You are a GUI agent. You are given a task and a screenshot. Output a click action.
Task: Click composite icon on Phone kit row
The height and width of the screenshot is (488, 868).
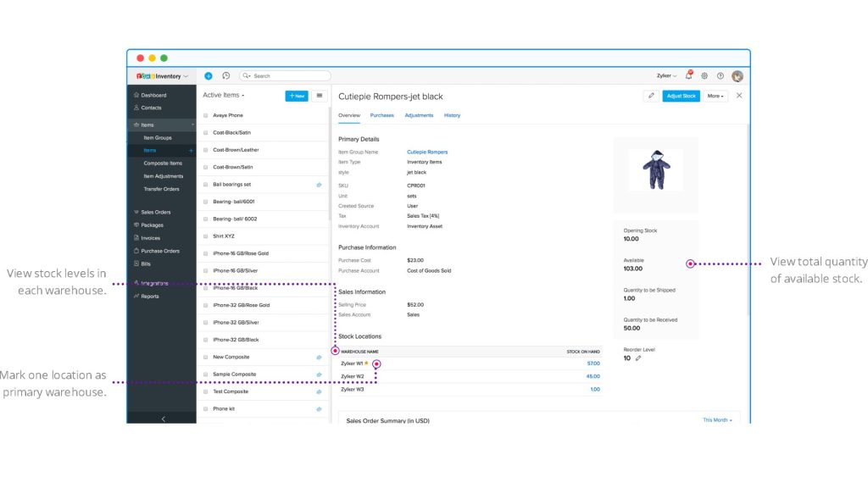(319, 409)
